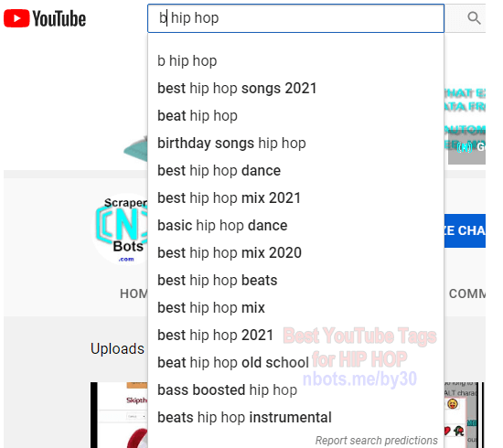The height and width of the screenshot is (448, 503).
Task: Pick 'basic hip hop dance' suggestion
Action: click(x=295, y=226)
